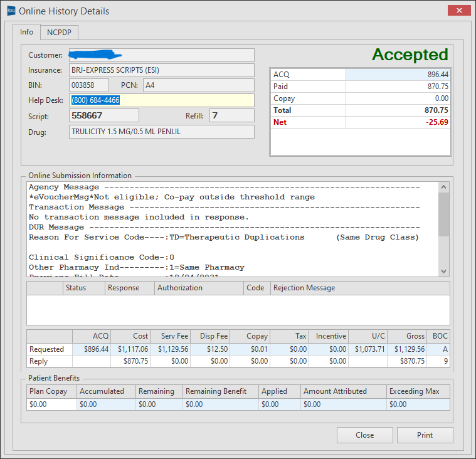Image resolution: width=476 pixels, height=459 pixels.
Task: Click the app icon in the title bar
Action: (11, 11)
